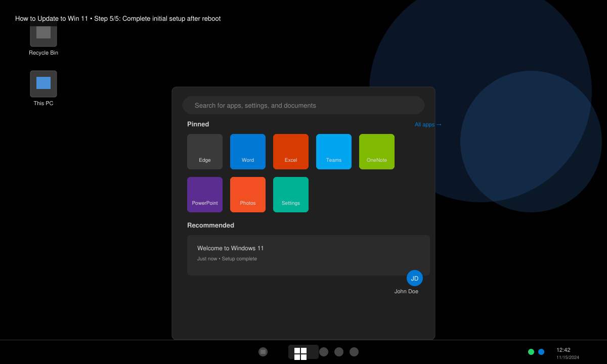Start Teams from the pinned section
This screenshot has height=364, width=607.
(x=334, y=152)
